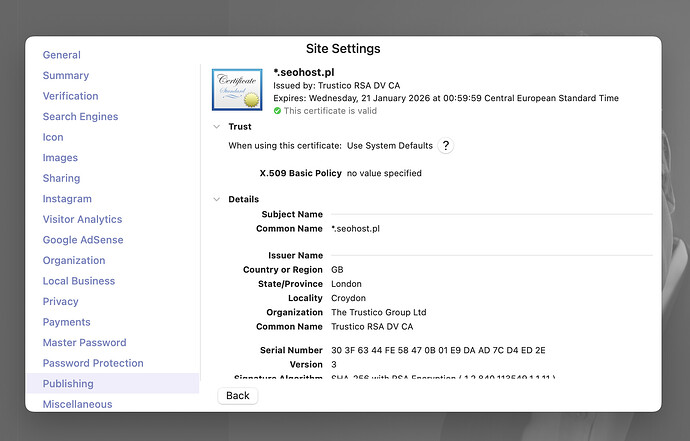Viewport: 690px width, 441px height.
Task: Click the Version value 3
Action: click(x=334, y=364)
